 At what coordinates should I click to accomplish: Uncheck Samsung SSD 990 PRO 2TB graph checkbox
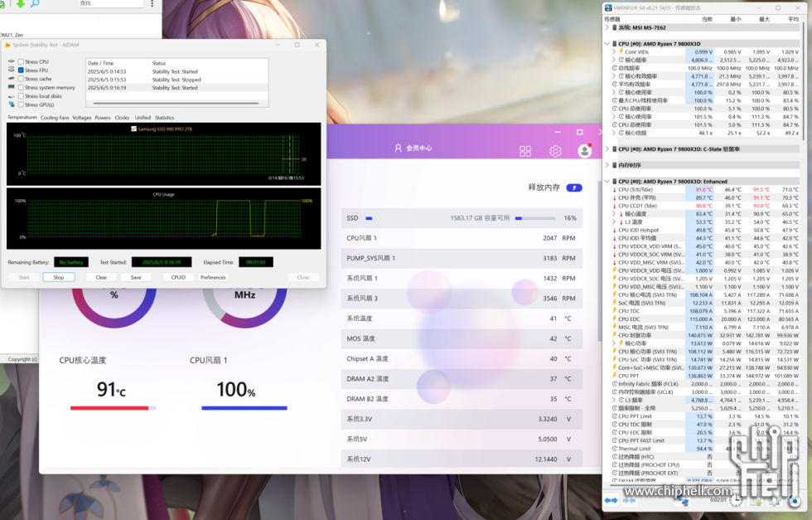[x=134, y=129]
